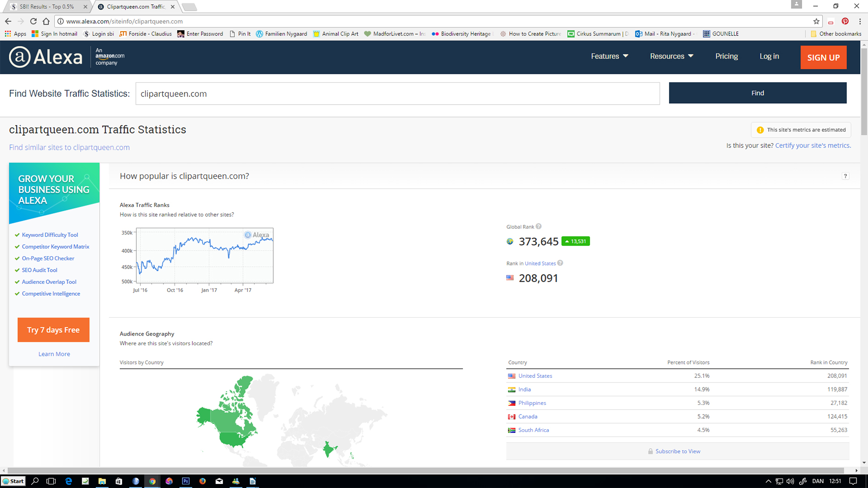Screen dimensions: 868x488
Task: Click United States next to Rank in
Action: [540, 264]
